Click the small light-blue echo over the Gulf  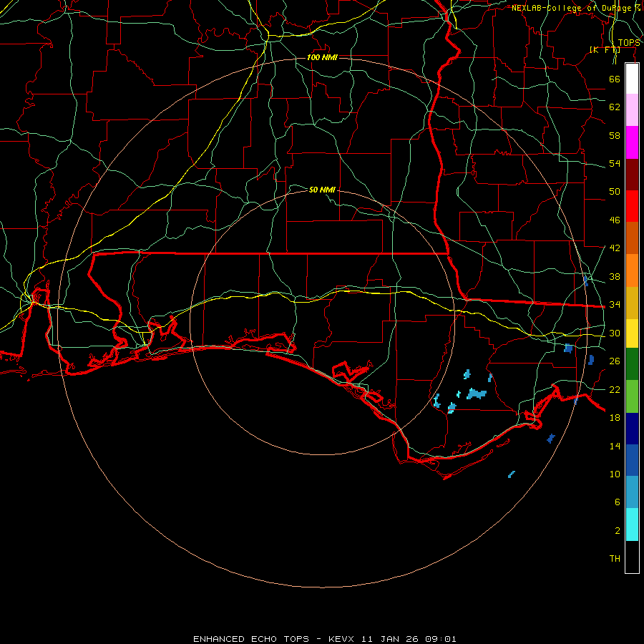512,474
